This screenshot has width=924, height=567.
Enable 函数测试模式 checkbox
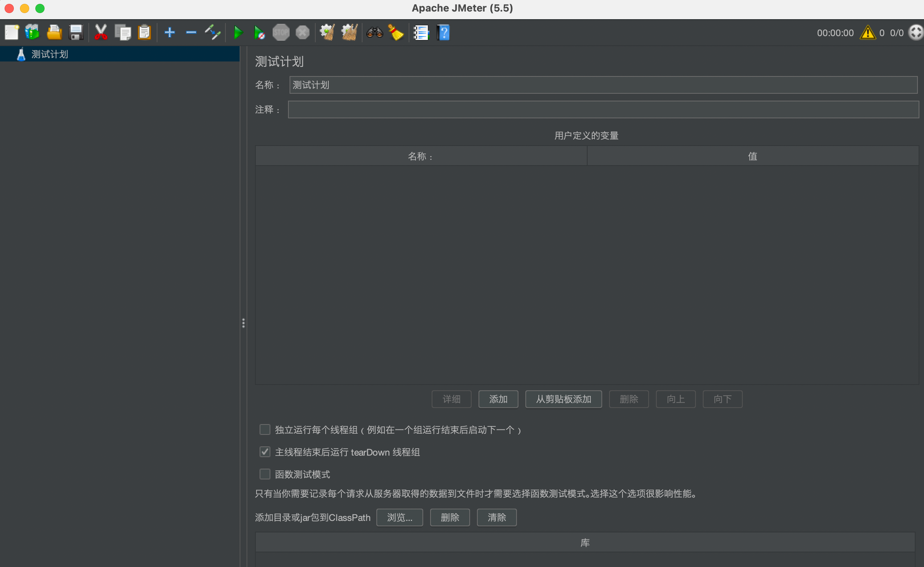tap(265, 474)
